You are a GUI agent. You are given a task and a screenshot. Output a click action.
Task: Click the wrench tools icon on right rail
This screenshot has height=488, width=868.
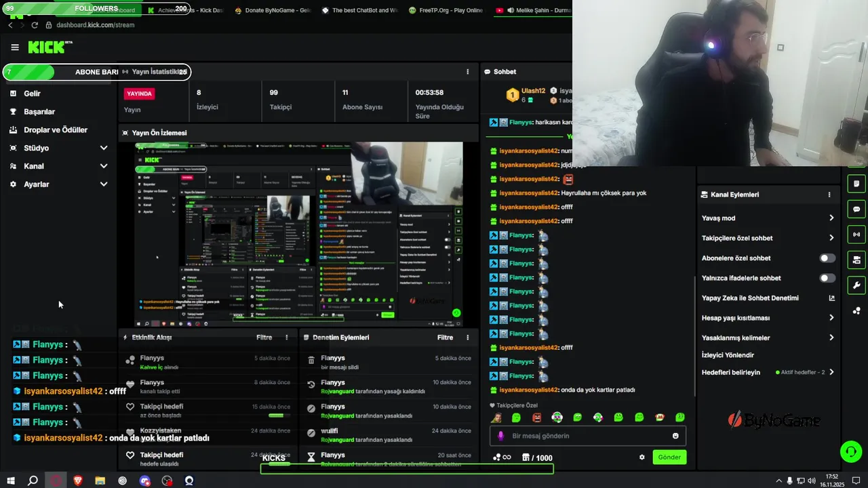coord(856,285)
